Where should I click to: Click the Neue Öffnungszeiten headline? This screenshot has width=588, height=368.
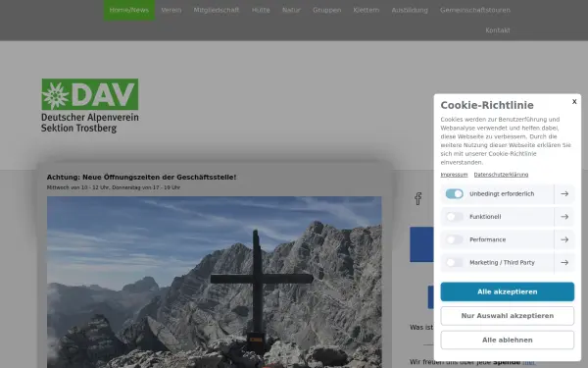click(141, 178)
